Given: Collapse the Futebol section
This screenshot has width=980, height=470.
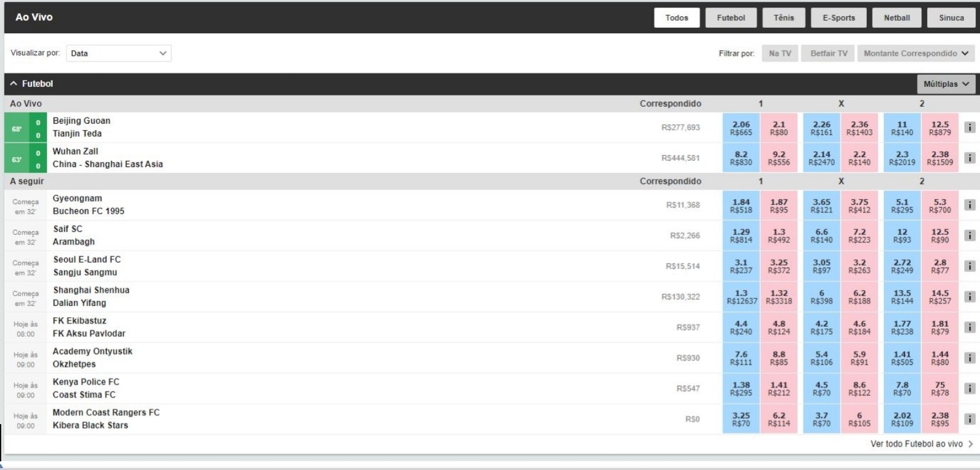Looking at the screenshot, I should pos(31,84).
